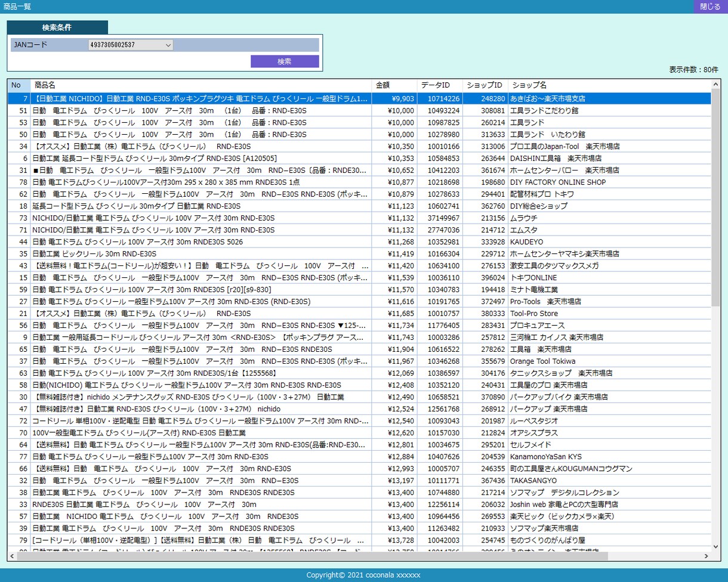The height and width of the screenshot is (582, 728).
Task: Click shop name KAUDEYO
Action: click(526, 242)
